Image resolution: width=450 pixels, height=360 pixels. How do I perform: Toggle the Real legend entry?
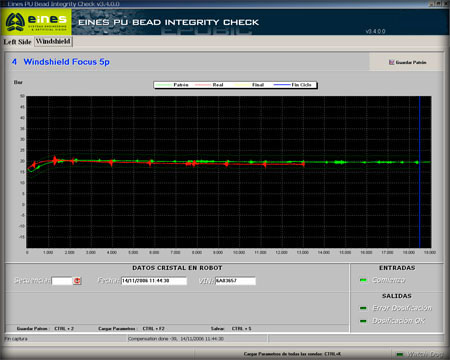(209, 85)
